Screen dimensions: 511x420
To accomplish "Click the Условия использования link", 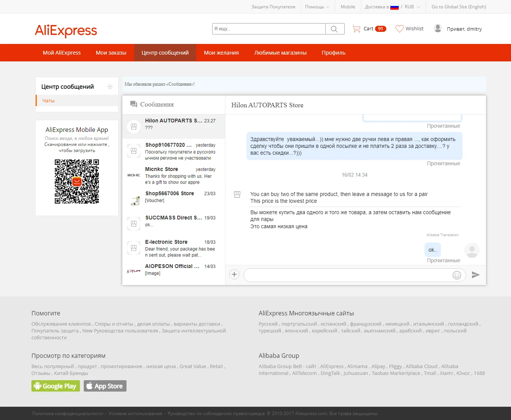I will point(135,414).
